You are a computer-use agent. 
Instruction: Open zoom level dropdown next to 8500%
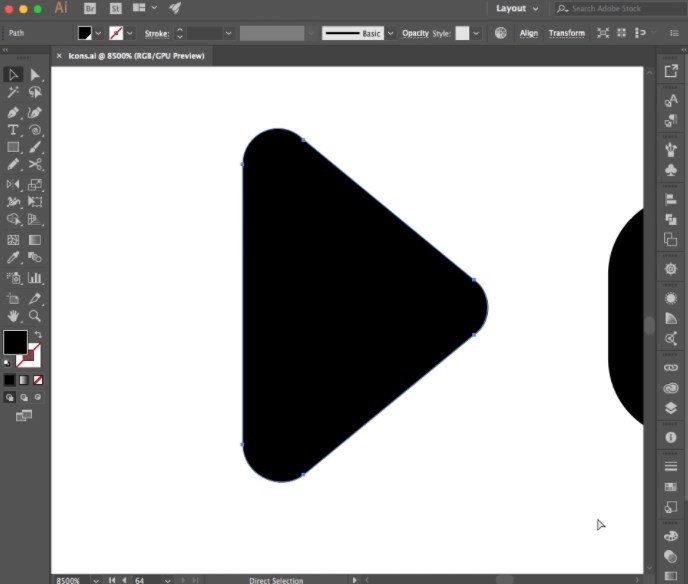[96, 580]
